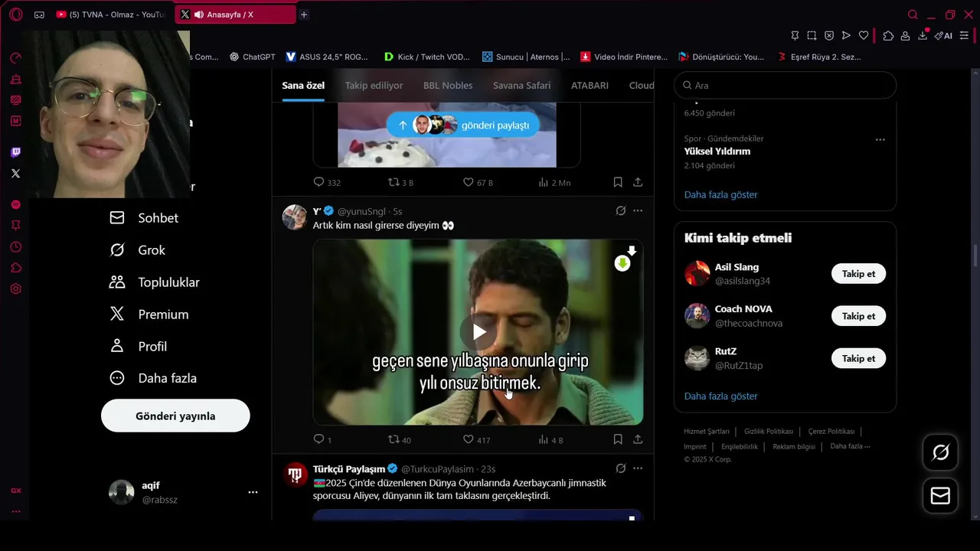980x551 pixels.
Task: View analytics showing 4 B views
Action: (550, 439)
